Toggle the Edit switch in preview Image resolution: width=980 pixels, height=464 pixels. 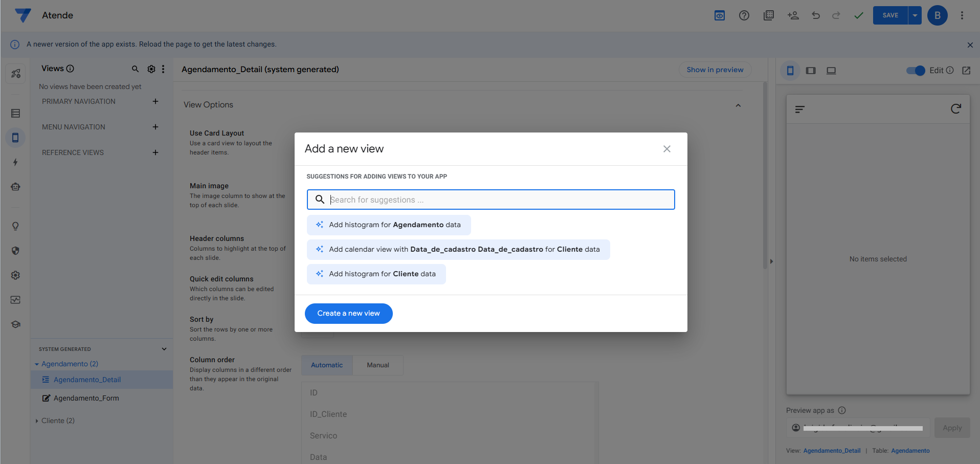click(x=915, y=71)
